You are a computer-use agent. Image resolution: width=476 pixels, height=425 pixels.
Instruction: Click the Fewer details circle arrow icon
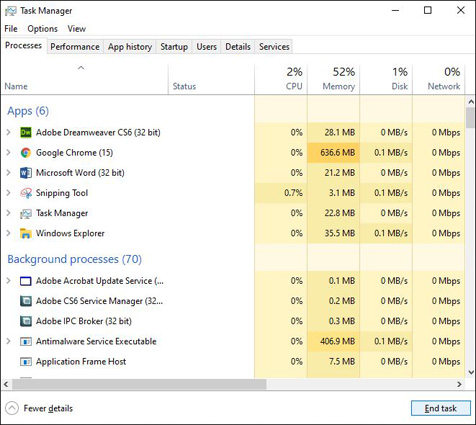[12, 408]
